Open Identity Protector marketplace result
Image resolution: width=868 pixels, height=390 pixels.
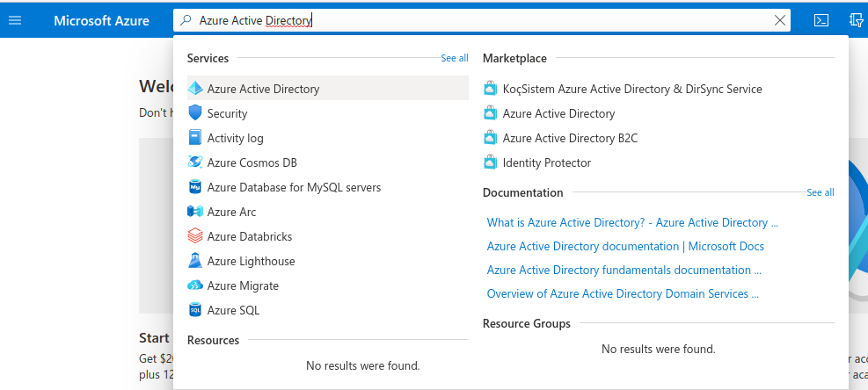546,162
